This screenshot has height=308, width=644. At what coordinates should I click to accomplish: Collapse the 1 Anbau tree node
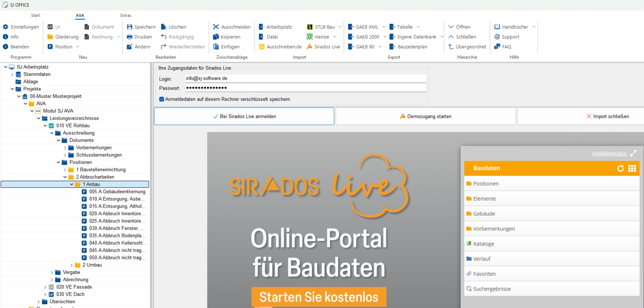(x=71, y=184)
